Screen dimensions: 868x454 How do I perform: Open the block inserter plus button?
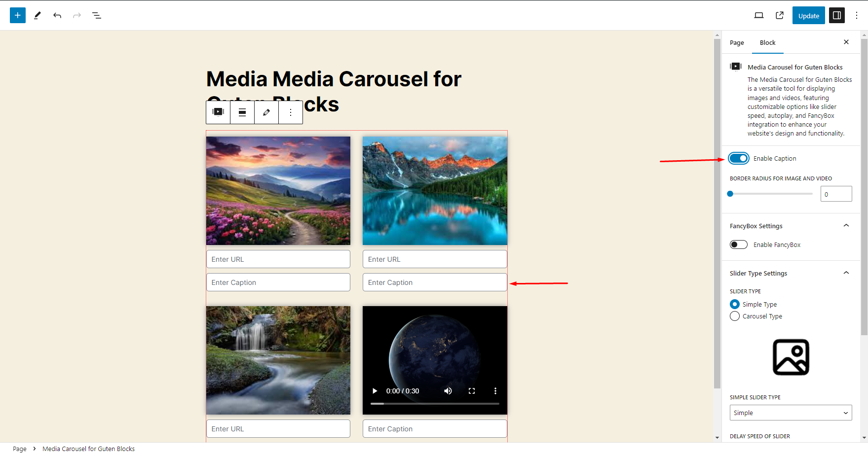(x=18, y=15)
